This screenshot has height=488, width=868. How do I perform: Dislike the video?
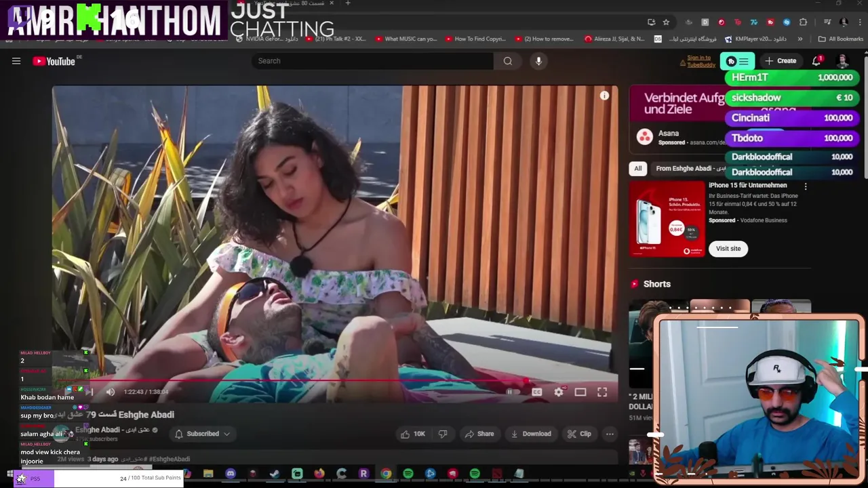click(x=443, y=434)
